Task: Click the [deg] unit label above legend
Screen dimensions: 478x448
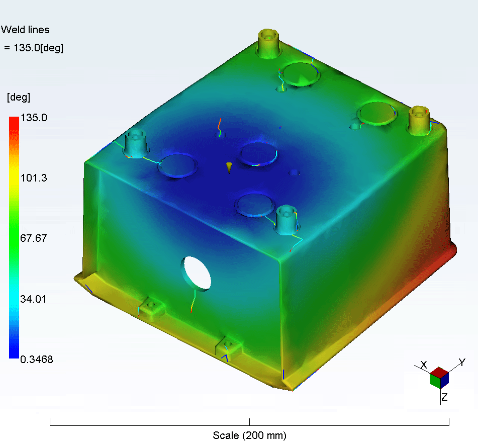Action: pos(18,97)
